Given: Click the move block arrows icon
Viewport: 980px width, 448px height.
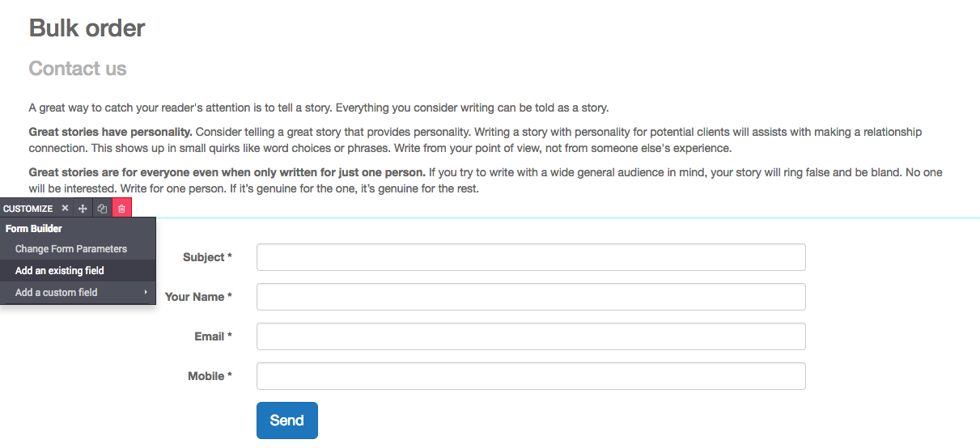Looking at the screenshot, I should point(83,209).
